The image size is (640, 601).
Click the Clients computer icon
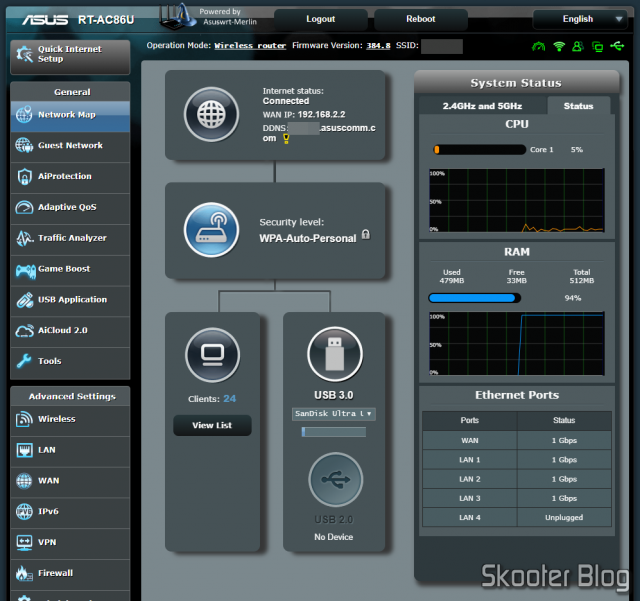click(212, 354)
